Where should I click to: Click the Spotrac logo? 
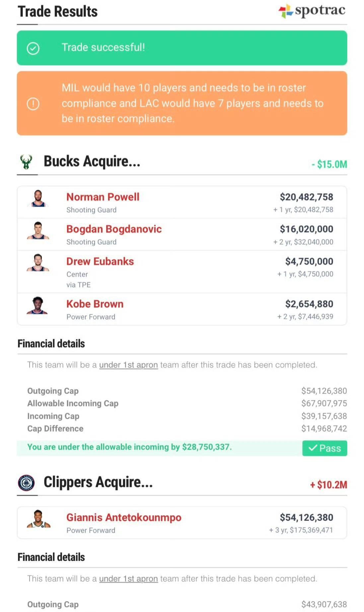point(312,11)
